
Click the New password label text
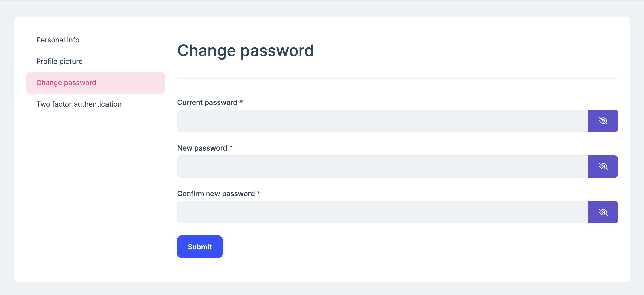tap(202, 148)
